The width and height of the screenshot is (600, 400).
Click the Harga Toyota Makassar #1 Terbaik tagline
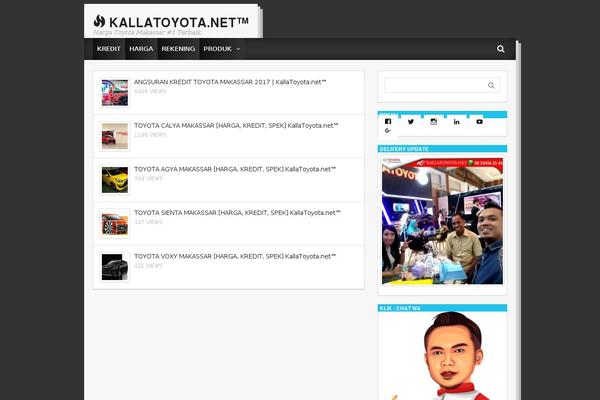point(147,33)
